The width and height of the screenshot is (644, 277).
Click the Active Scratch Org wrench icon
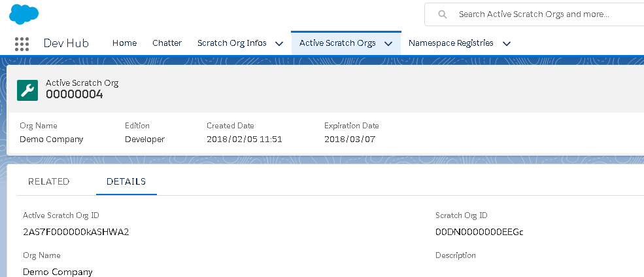(x=27, y=90)
